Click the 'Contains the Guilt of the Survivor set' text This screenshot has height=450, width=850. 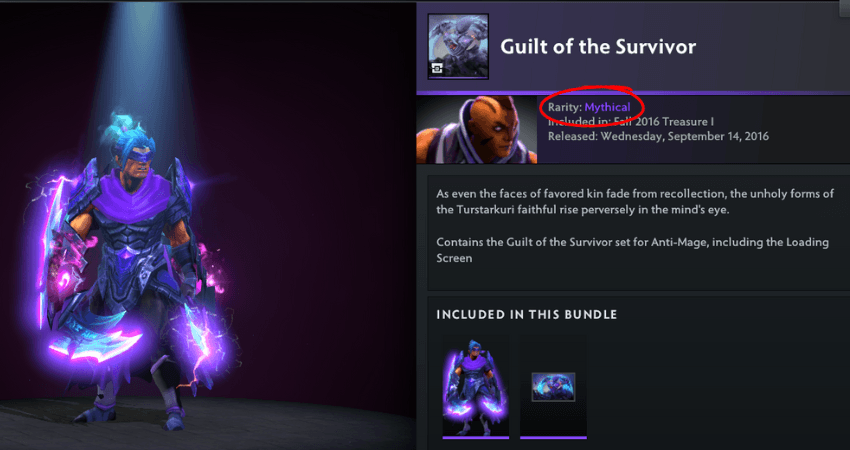point(633,250)
